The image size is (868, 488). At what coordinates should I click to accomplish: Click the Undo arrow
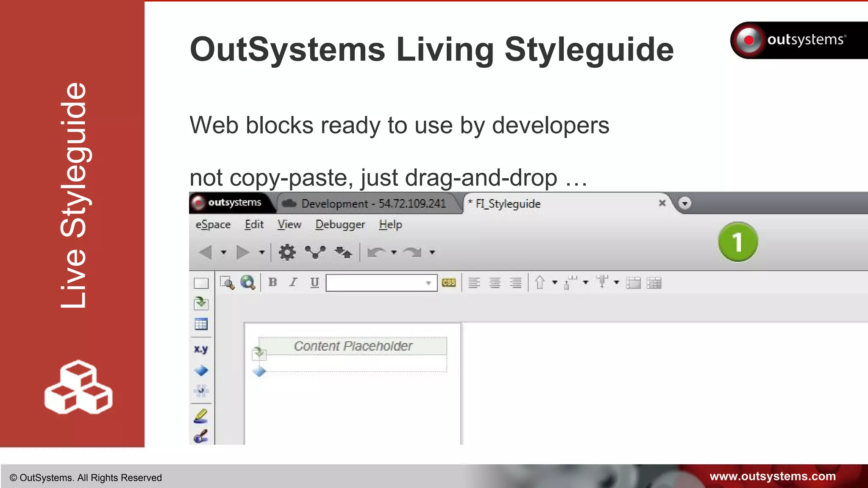[376, 252]
